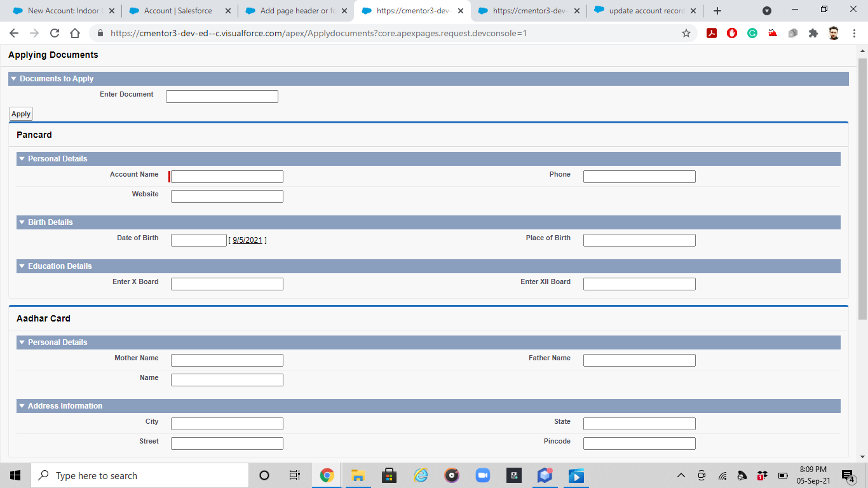Open Zoom from the taskbar
Image resolution: width=868 pixels, height=488 pixels.
tap(483, 475)
